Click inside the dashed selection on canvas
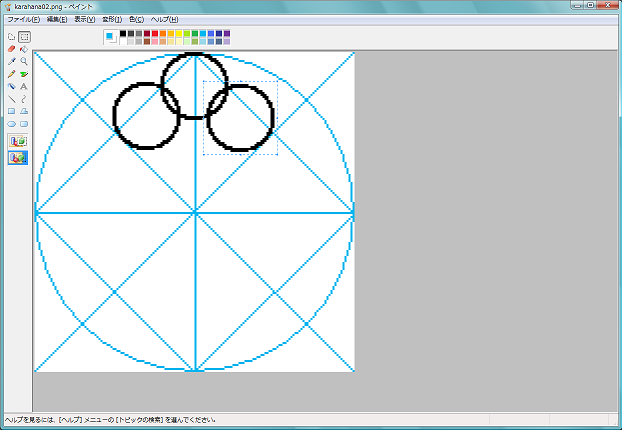The image size is (622, 430). tap(240, 118)
